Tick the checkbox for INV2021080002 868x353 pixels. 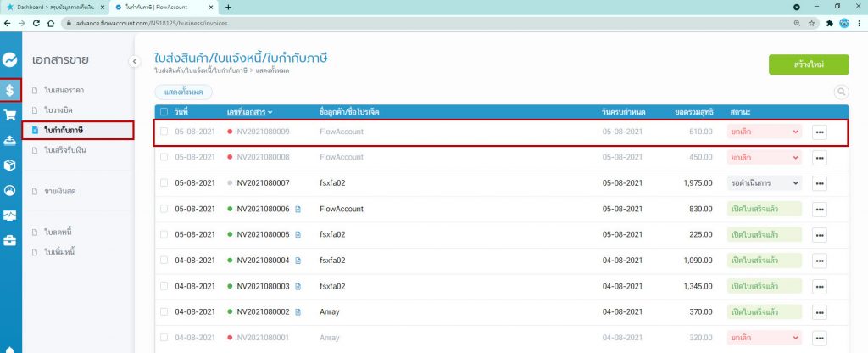tap(164, 312)
